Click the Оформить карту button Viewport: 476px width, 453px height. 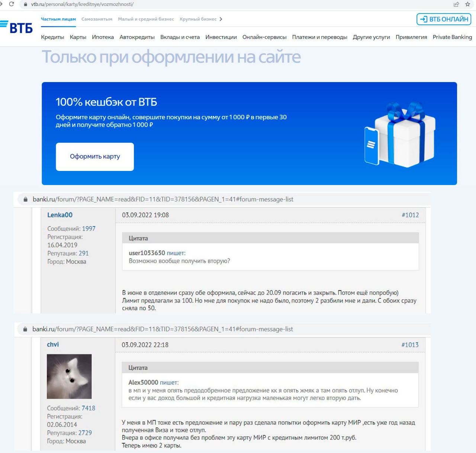coord(95,157)
